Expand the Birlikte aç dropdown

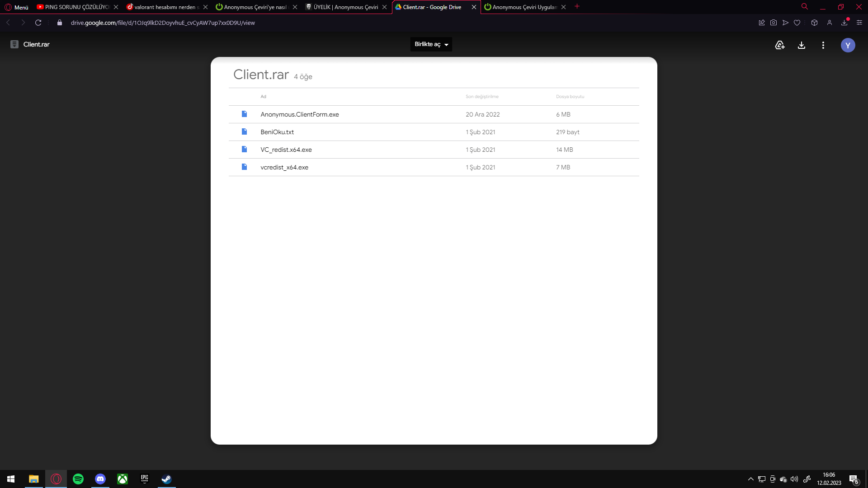click(x=431, y=44)
